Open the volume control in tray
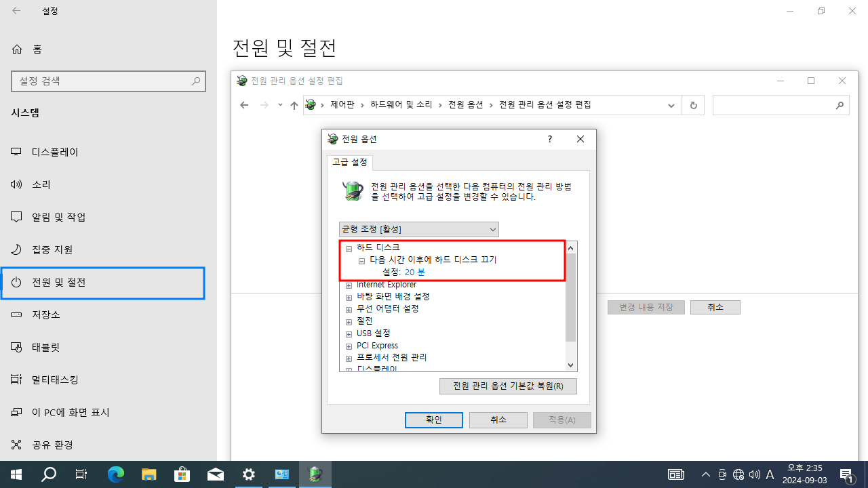 (755, 474)
